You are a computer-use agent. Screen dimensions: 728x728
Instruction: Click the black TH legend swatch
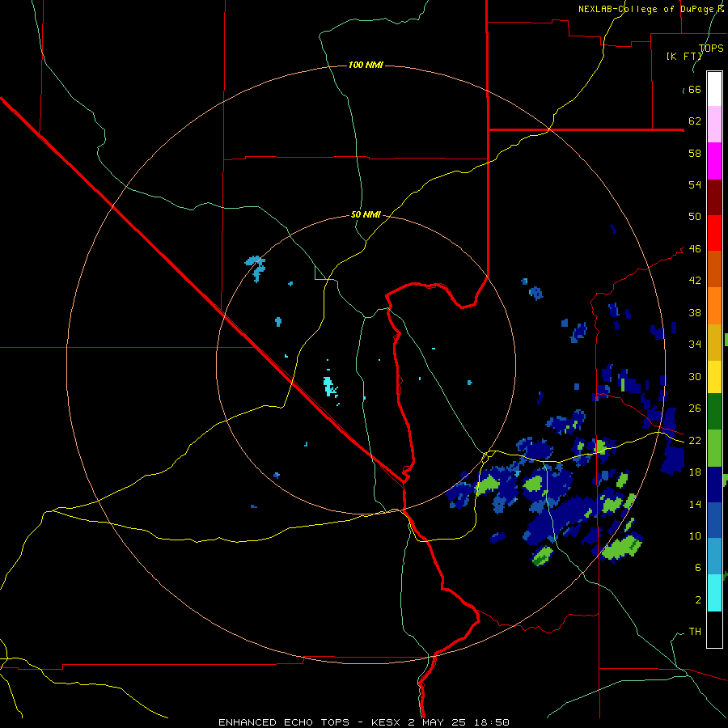(x=714, y=629)
